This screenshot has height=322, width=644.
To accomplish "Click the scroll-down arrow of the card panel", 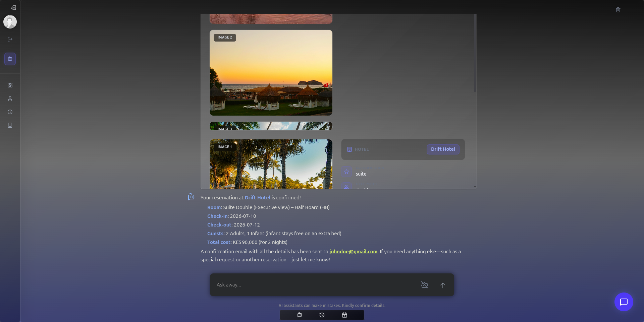I will (x=475, y=187).
